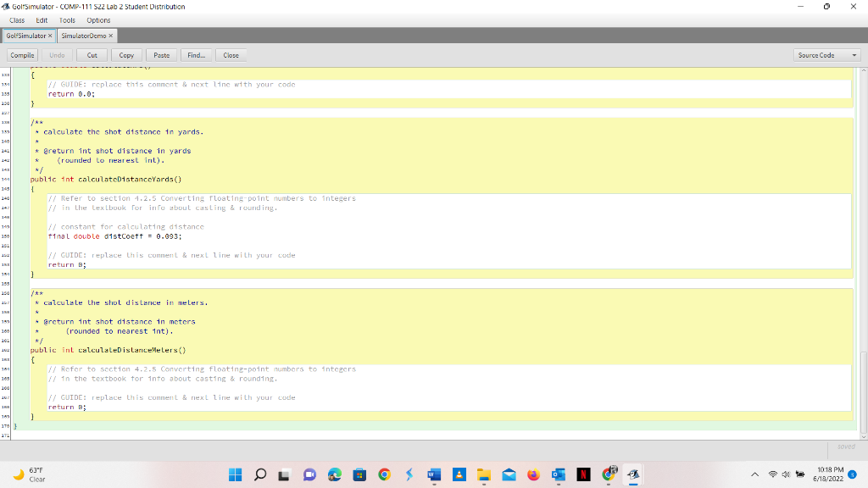868x488 pixels.
Task: Open the Class menu
Action: [x=17, y=20]
